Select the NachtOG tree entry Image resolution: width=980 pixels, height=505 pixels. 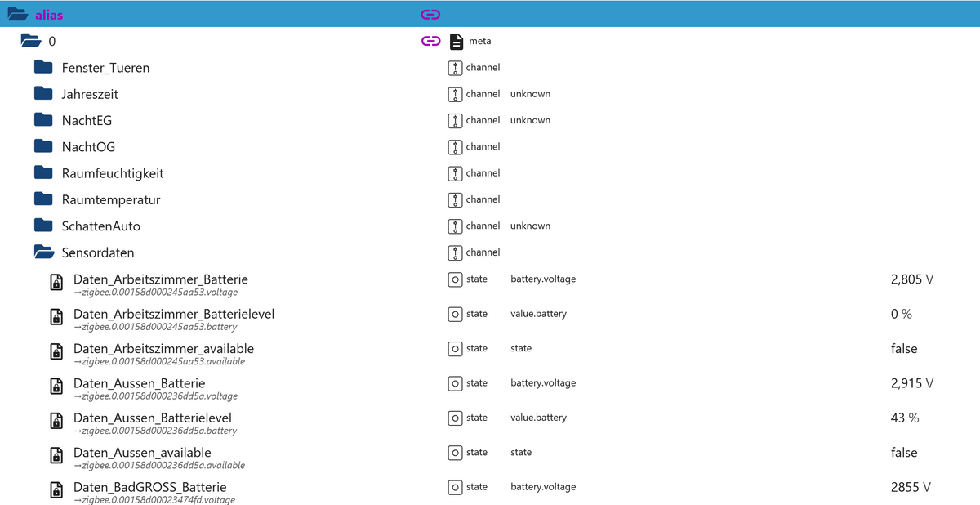pos(88,147)
